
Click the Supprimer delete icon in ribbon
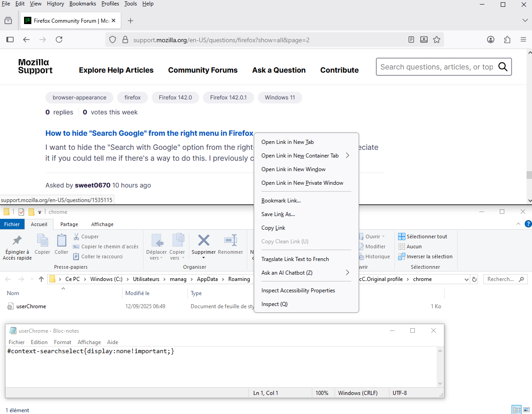click(204, 241)
